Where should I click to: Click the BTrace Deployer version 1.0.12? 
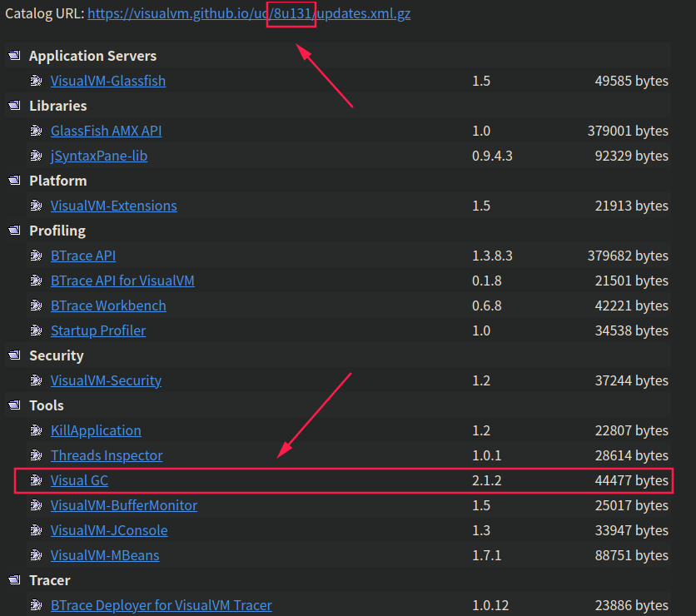(490, 605)
